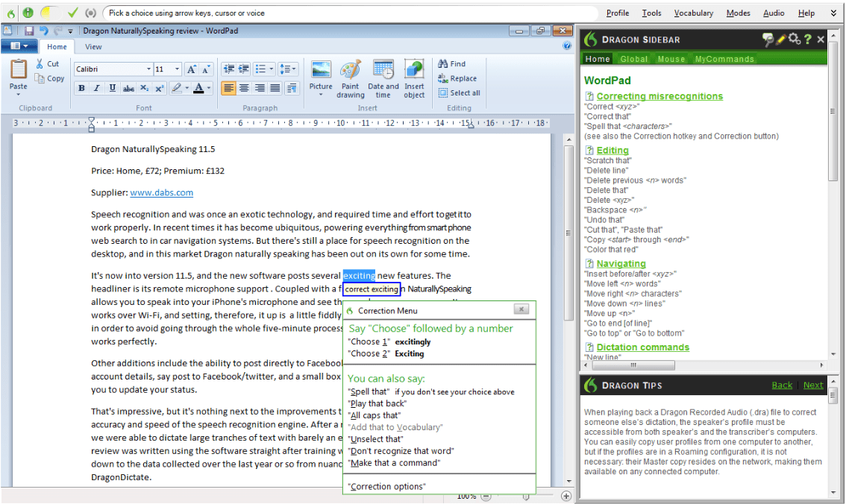
Task: Apply the text highlight color pen
Action: click(176, 88)
